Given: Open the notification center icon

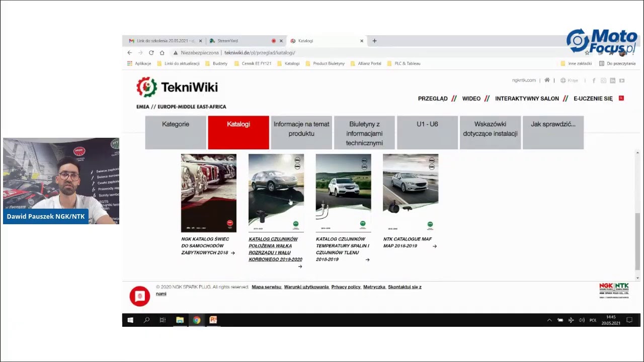Looking at the screenshot, I should pos(629,320).
